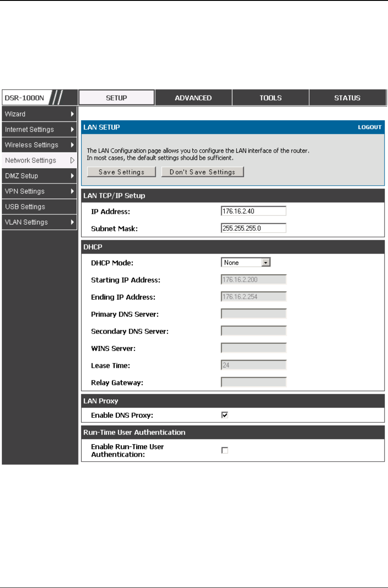The height and width of the screenshot is (588, 388).
Task: Click the Secondary DNS Server field
Action: tap(253, 331)
